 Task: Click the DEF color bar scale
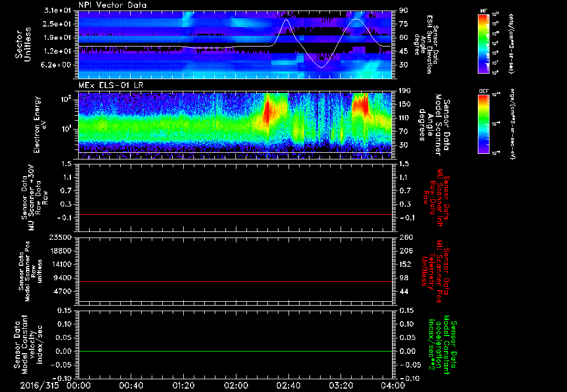(483, 124)
